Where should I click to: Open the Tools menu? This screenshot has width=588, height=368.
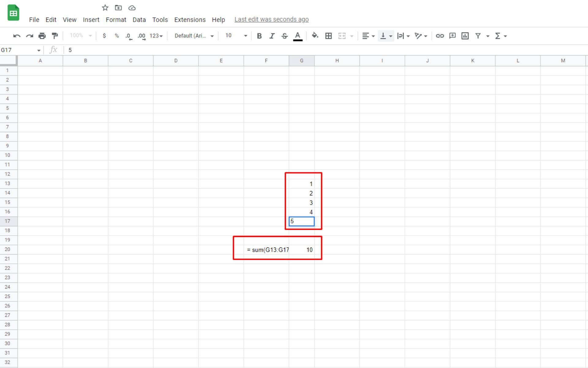160,20
